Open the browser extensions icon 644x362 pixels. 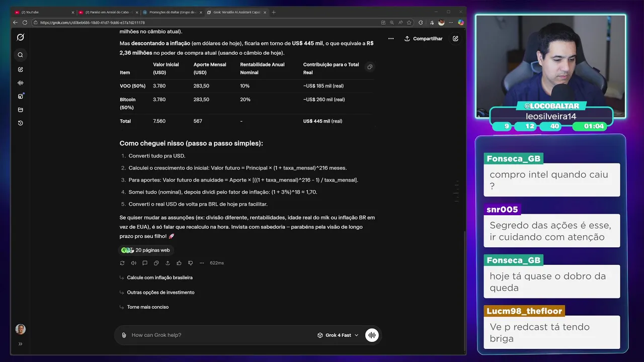coord(421,23)
